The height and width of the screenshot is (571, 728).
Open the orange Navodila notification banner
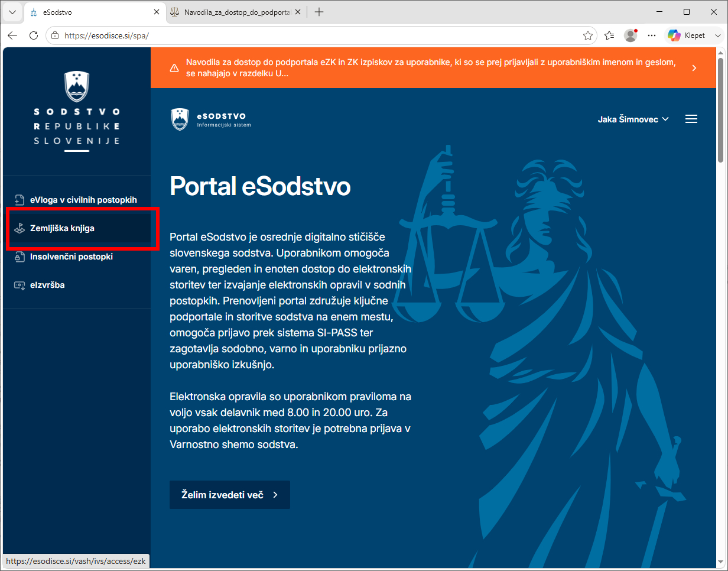click(434, 68)
